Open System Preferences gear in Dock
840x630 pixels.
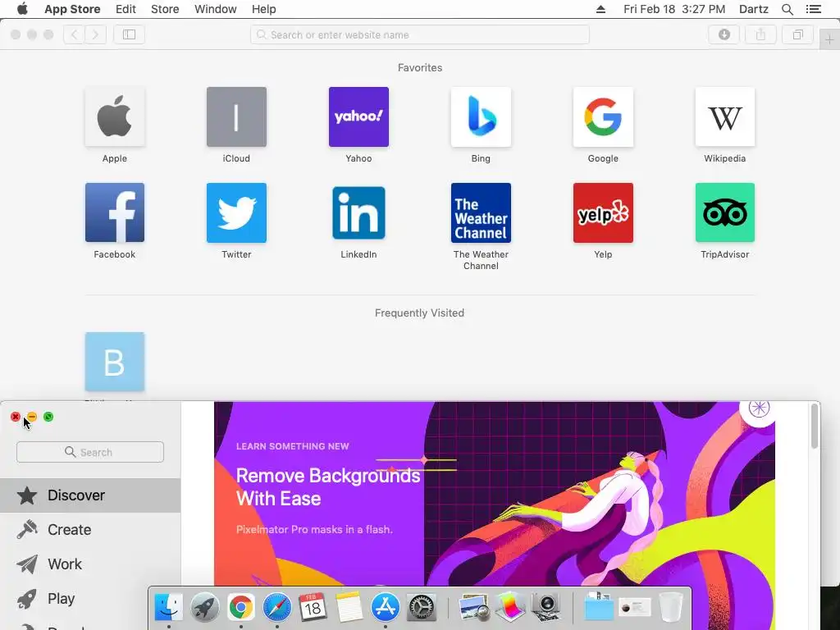[421, 607]
